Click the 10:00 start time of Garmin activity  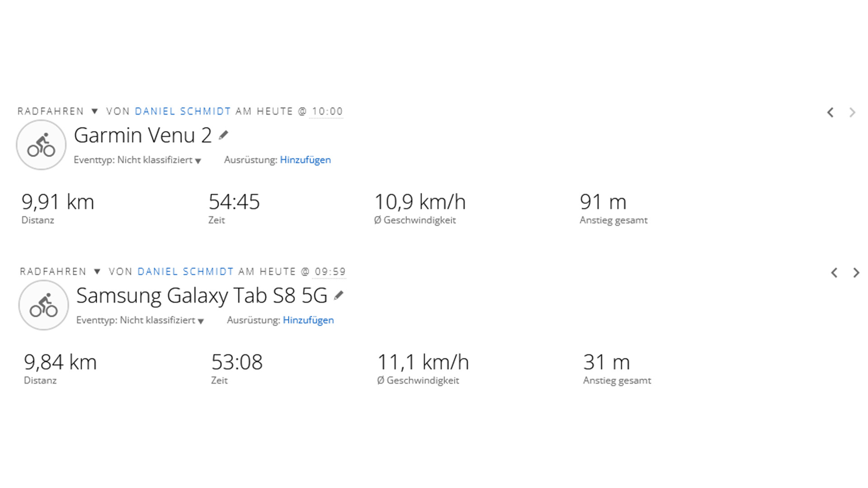327,111
